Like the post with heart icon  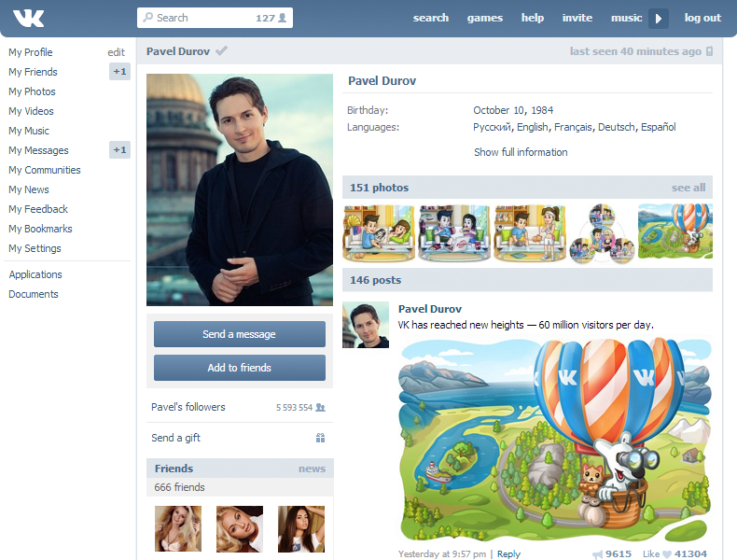point(666,553)
